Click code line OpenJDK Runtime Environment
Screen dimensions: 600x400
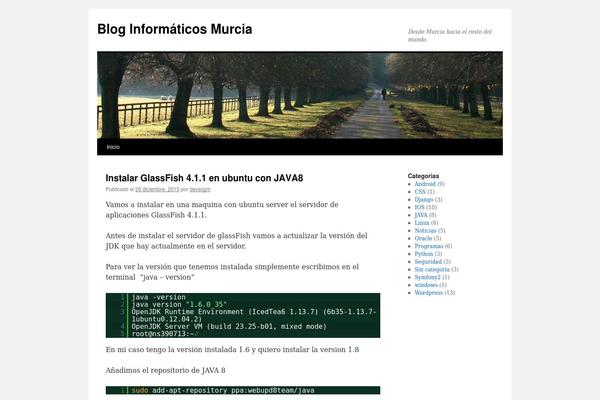(254, 315)
